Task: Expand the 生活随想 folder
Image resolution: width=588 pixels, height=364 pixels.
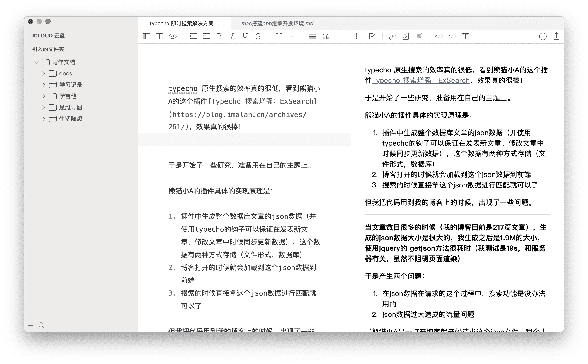Action: tap(44, 119)
